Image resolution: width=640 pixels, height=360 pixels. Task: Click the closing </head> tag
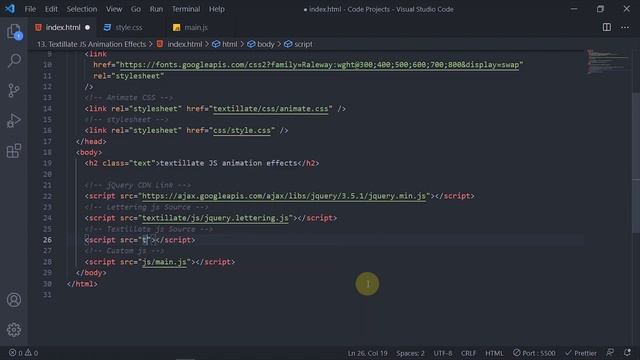pos(91,142)
